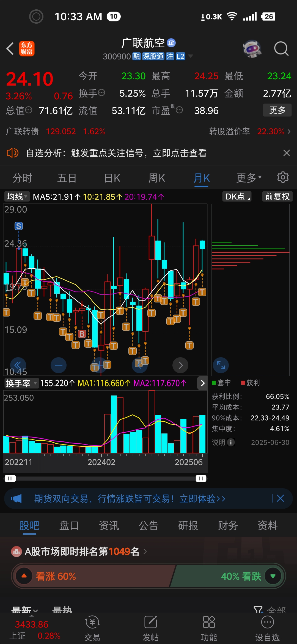297x644 pixels.
Task: Open the 前复权 adjustment selector
Action: point(277,197)
